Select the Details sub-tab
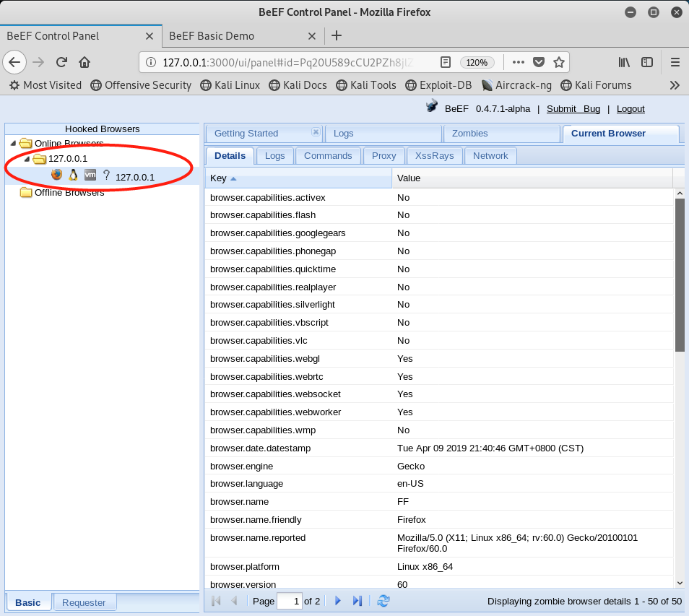Viewport: 689px width, 616px height. (x=230, y=156)
